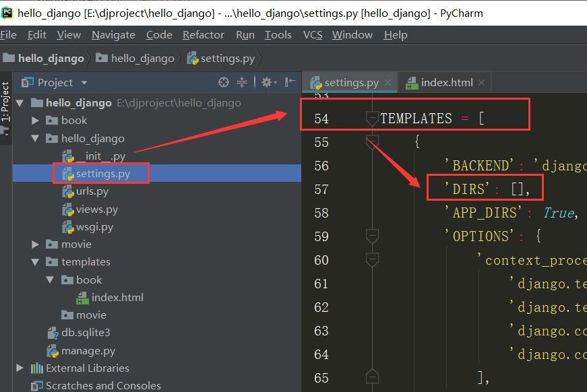The height and width of the screenshot is (392, 587).
Task: Open the Project view dropdown
Action: pos(84,83)
